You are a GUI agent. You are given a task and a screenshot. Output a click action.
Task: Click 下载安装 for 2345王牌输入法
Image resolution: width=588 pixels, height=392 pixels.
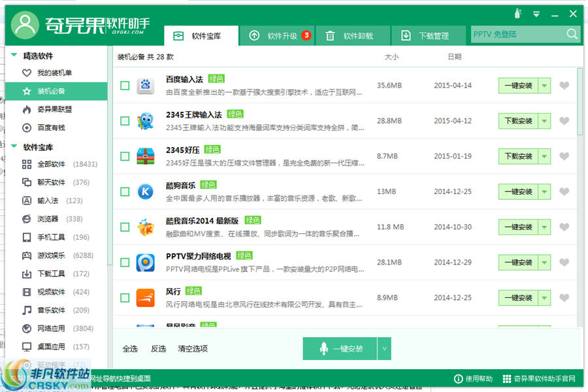(x=518, y=121)
